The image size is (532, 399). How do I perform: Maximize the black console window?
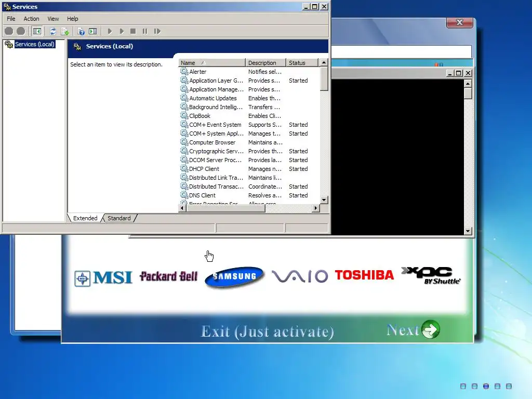tap(459, 73)
